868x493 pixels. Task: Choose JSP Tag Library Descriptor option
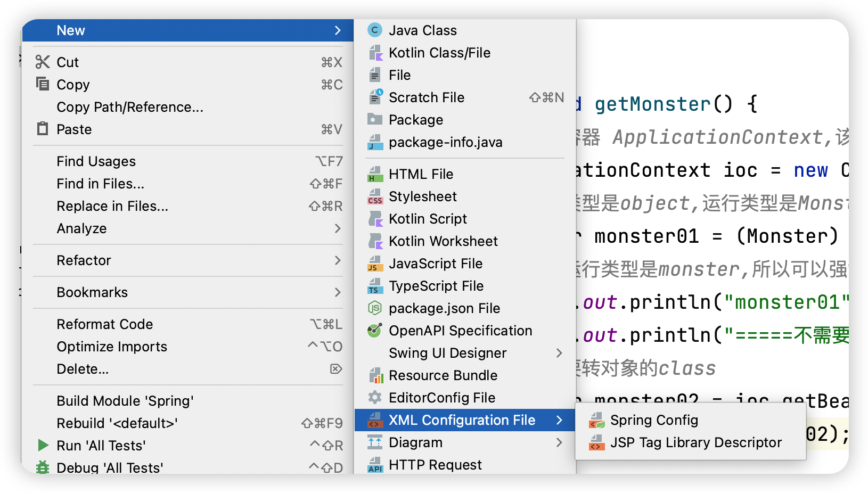pyautogui.click(x=691, y=442)
